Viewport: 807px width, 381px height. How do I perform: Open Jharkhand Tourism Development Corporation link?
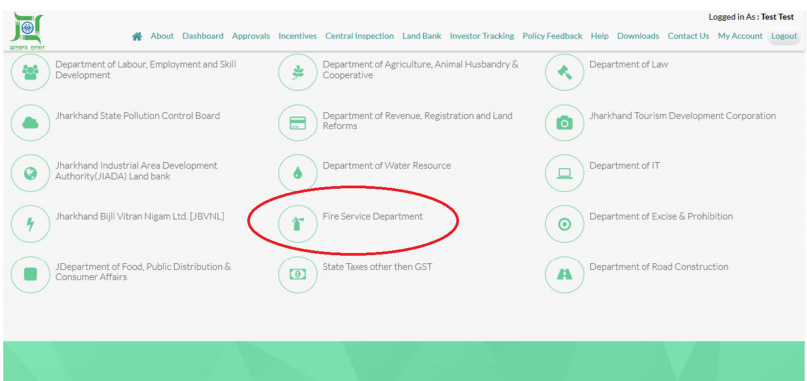682,115
